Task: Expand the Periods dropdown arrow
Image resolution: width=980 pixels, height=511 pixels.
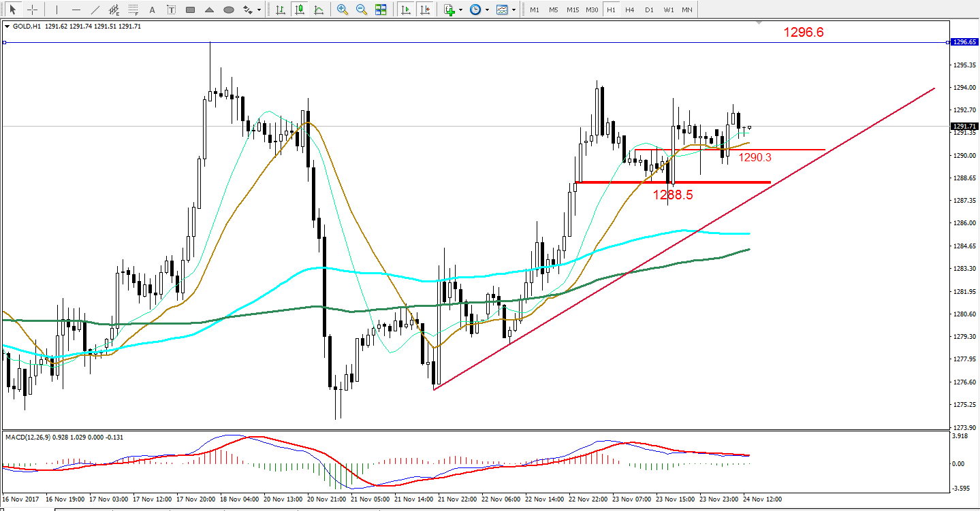Action: (x=487, y=10)
